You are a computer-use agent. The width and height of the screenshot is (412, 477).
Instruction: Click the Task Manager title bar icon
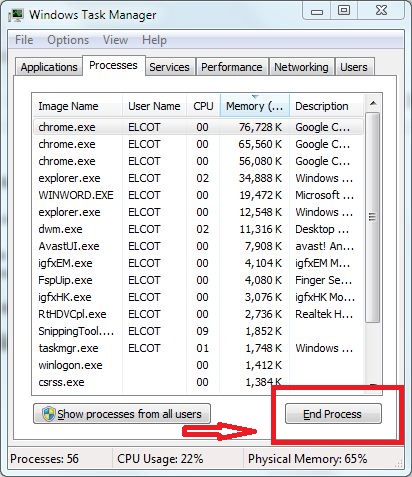pyautogui.click(x=16, y=15)
